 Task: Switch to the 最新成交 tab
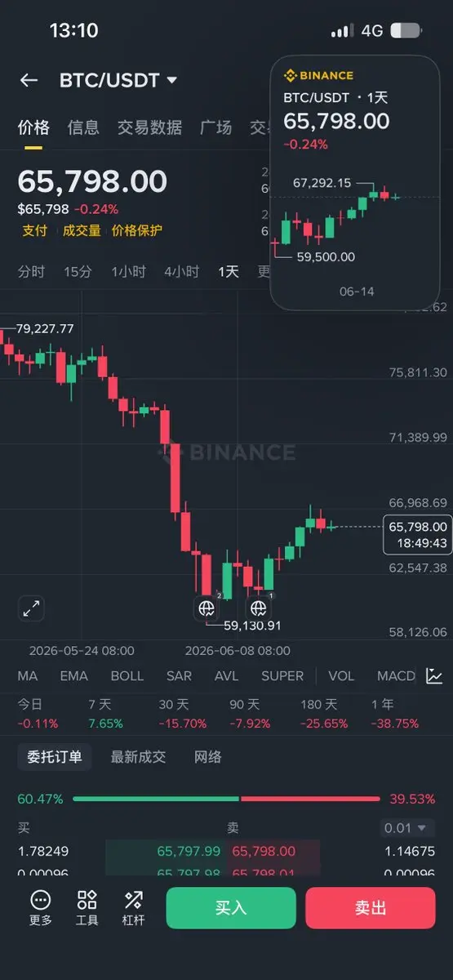pyautogui.click(x=138, y=757)
